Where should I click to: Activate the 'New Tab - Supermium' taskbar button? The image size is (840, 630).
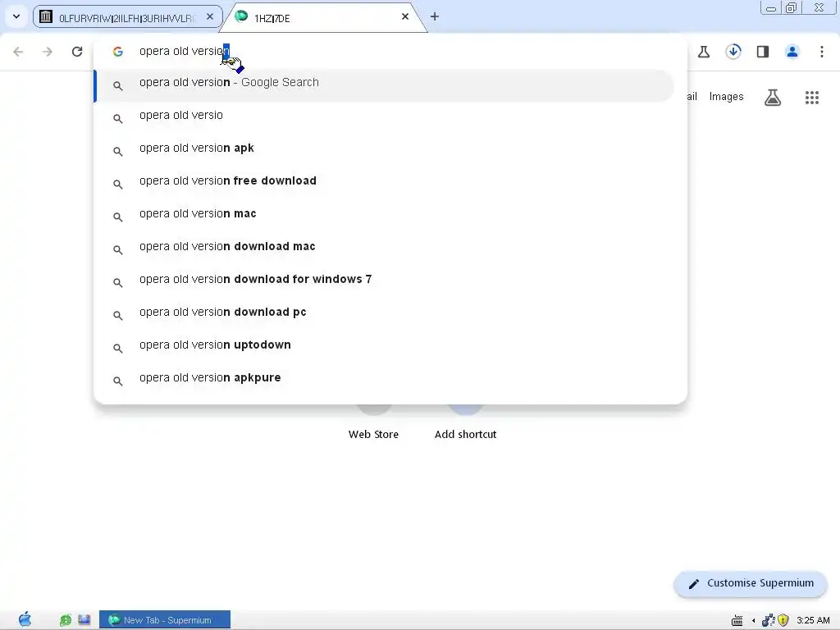(x=165, y=620)
